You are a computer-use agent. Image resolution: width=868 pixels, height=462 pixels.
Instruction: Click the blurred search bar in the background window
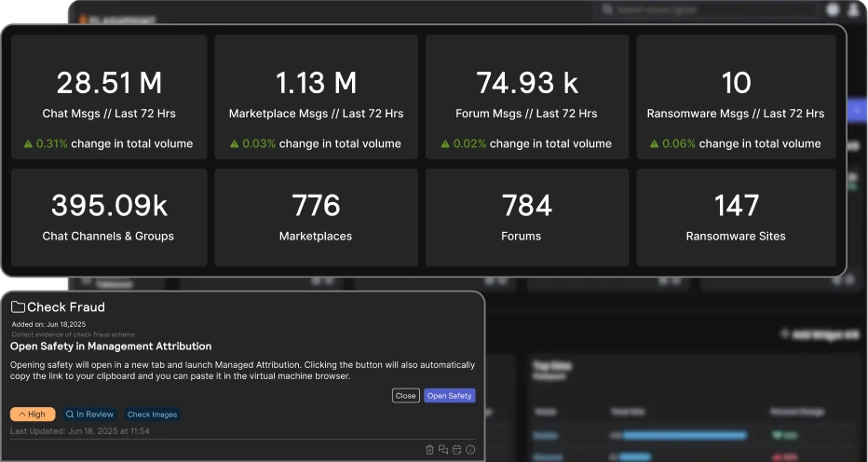706,9
